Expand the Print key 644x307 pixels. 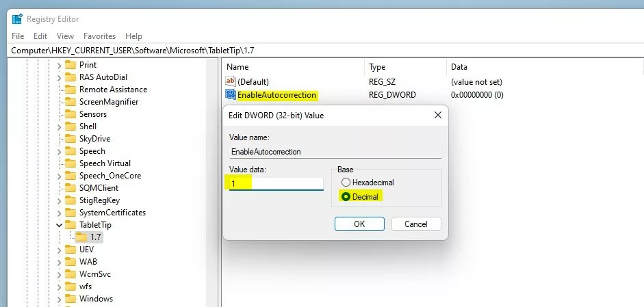click(x=59, y=65)
